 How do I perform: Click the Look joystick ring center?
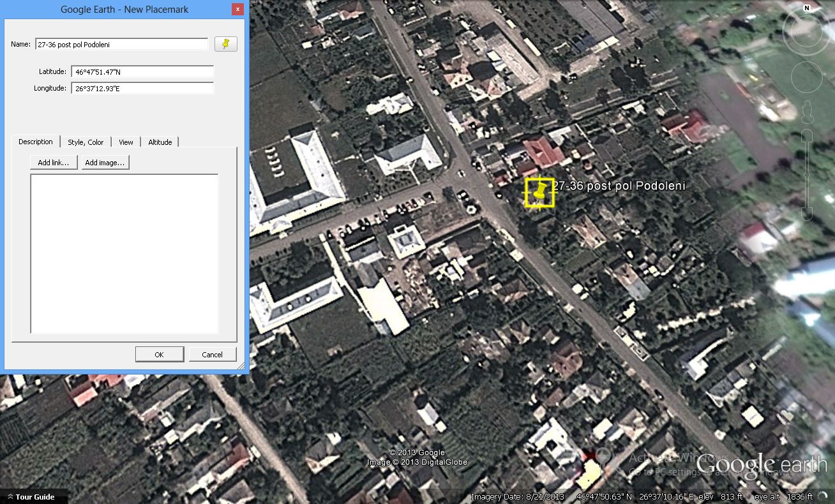coord(806,29)
